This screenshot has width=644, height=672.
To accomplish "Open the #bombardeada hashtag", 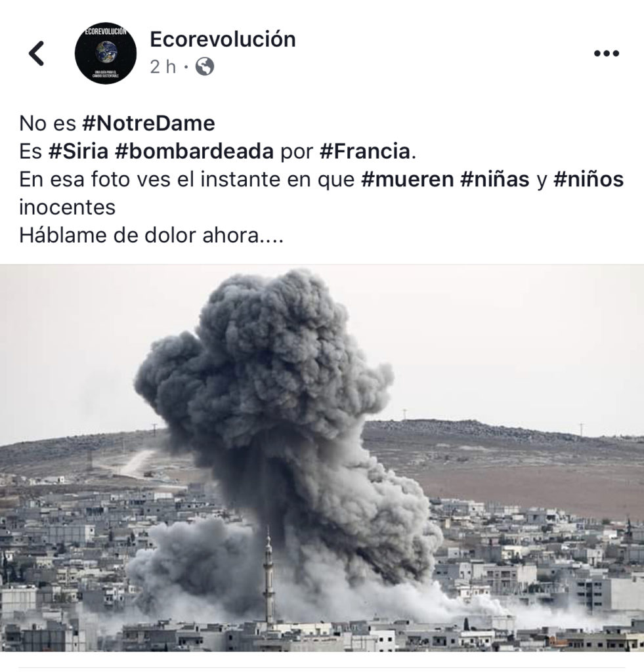I will tap(194, 152).
